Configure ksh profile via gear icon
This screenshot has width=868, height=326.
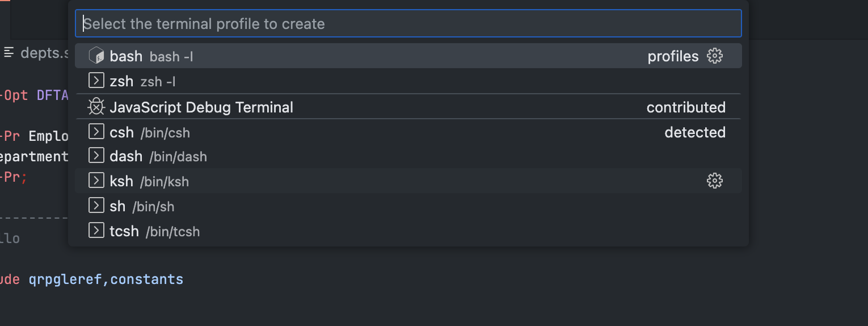[715, 181]
